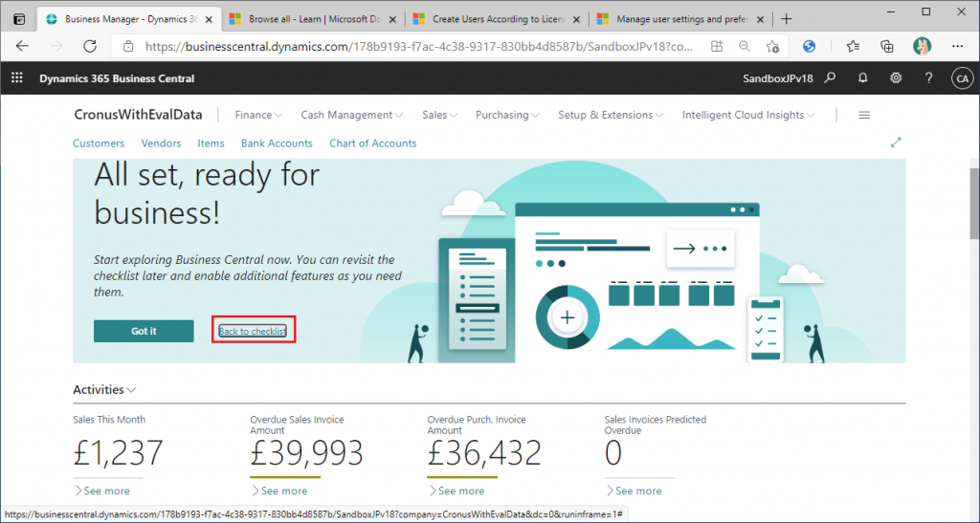Open the hamburger more-menu icon in navigation
Viewport: 980px width, 523px height.
coord(864,115)
